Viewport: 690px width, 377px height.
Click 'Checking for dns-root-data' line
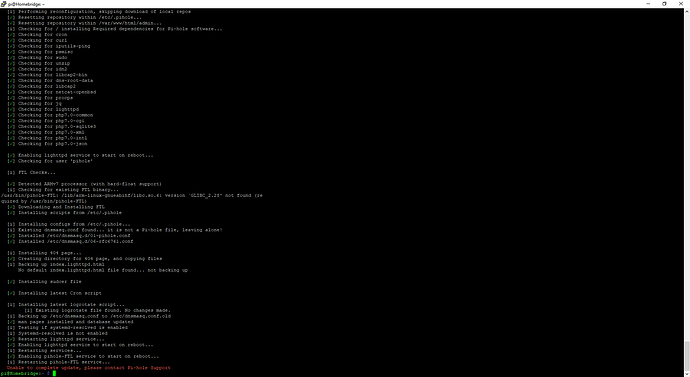tap(50, 81)
